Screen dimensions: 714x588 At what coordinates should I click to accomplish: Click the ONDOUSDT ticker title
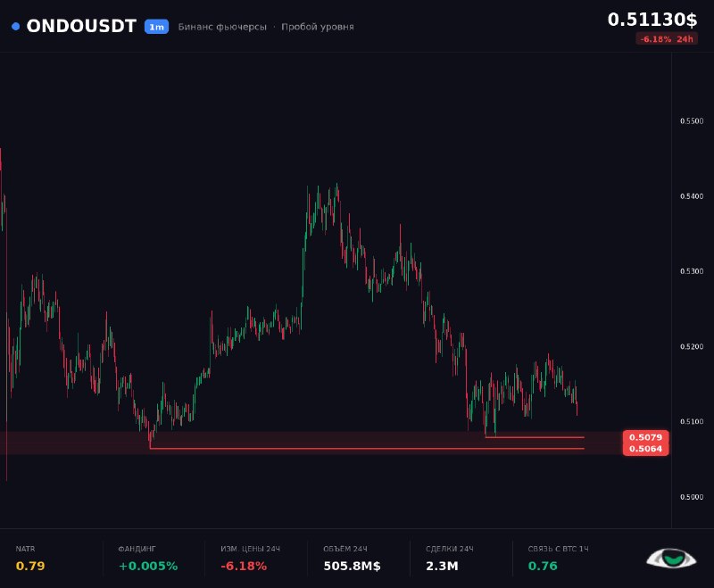(81, 27)
